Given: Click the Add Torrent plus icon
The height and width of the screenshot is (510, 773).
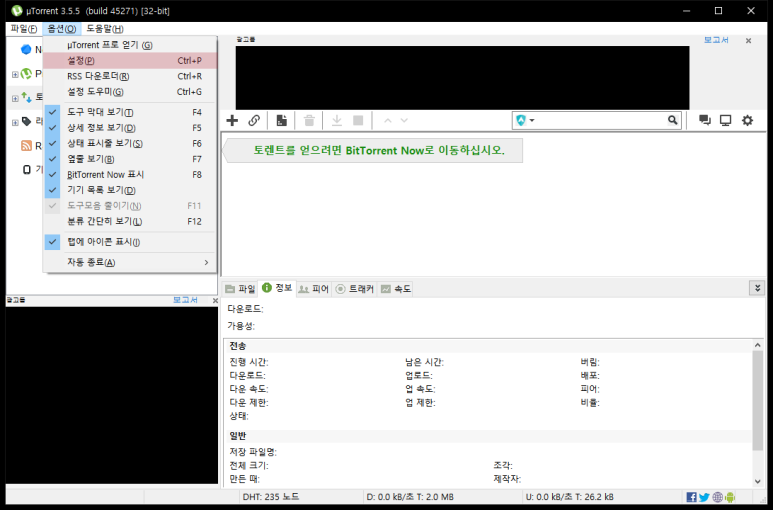Looking at the screenshot, I should coord(232,120).
